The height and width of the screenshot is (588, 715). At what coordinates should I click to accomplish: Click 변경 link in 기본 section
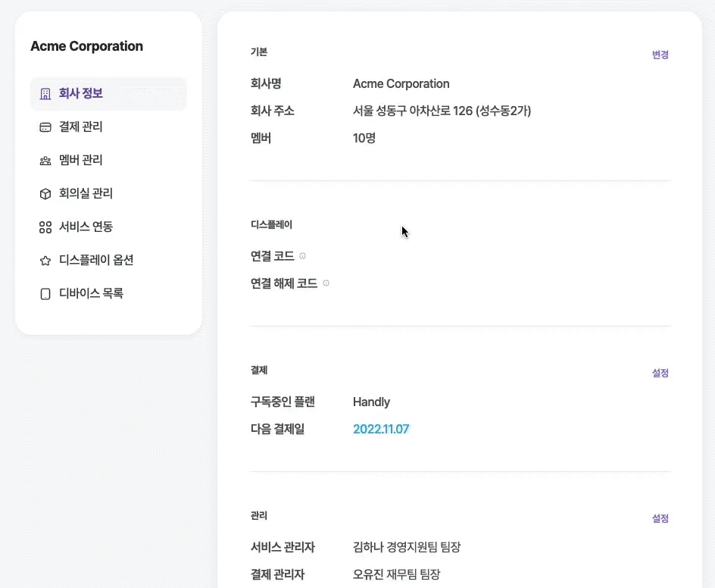click(660, 55)
